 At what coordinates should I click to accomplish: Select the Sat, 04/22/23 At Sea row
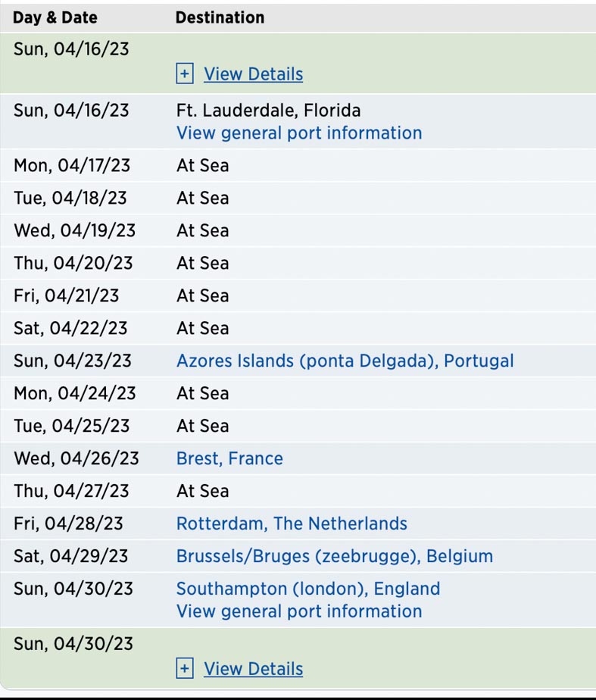(298, 328)
